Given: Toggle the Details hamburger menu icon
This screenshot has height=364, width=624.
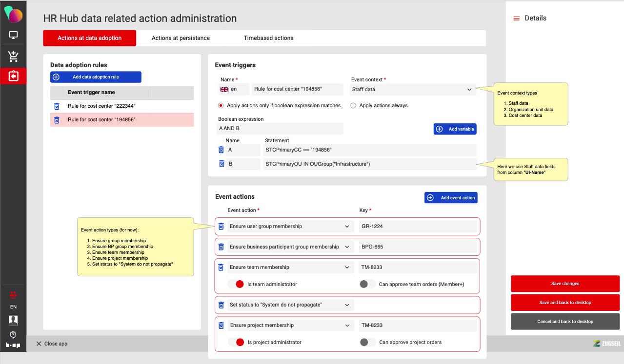Looking at the screenshot, I should pos(516,19).
